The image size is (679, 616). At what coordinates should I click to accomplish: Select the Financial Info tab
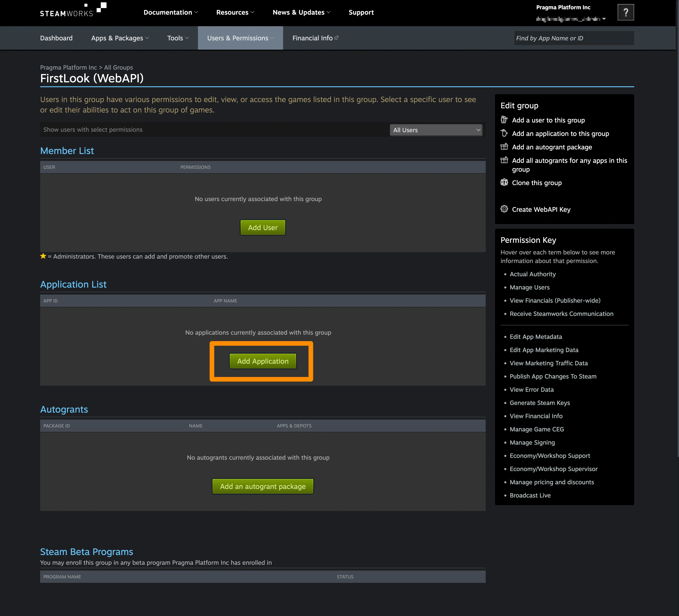pyautogui.click(x=314, y=38)
